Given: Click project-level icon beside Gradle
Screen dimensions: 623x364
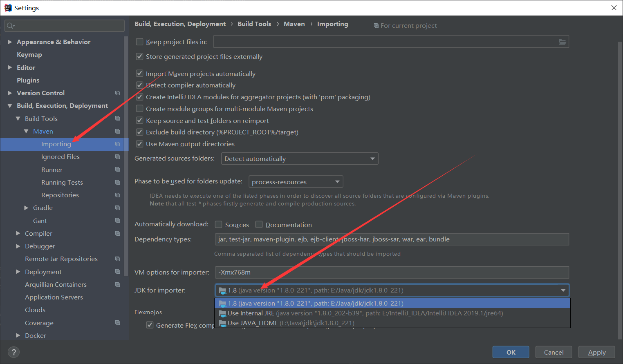Looking at the screenshot, I should (117, 208).
